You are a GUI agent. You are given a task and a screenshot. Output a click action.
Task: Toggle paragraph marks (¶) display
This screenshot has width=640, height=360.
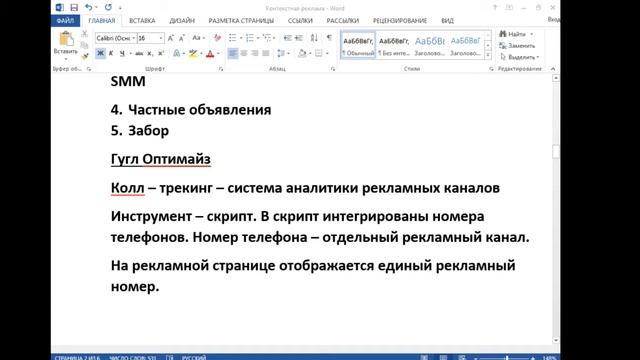[x=329, y=38]
